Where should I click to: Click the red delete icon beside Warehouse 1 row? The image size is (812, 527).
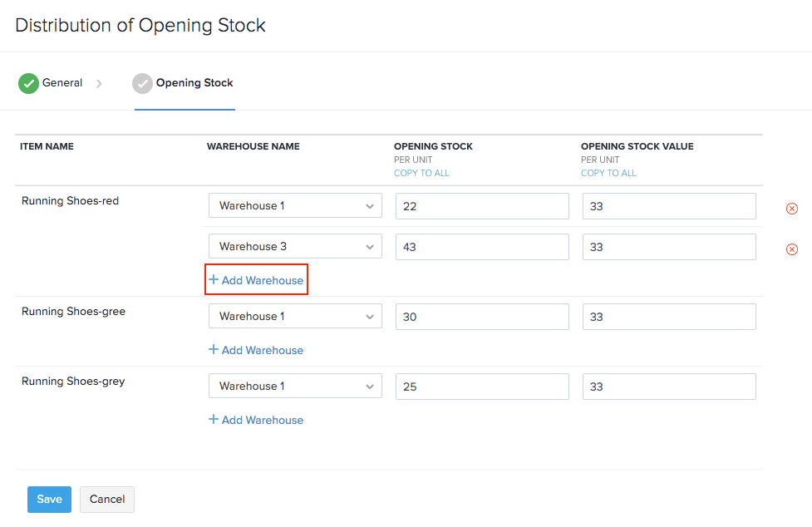pyautogui.click(x=791, y=209)
